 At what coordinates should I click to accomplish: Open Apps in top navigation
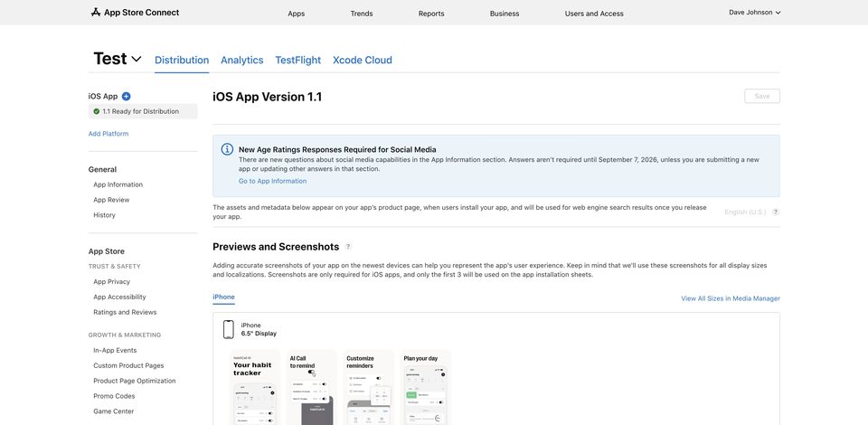tap(297, 14)
